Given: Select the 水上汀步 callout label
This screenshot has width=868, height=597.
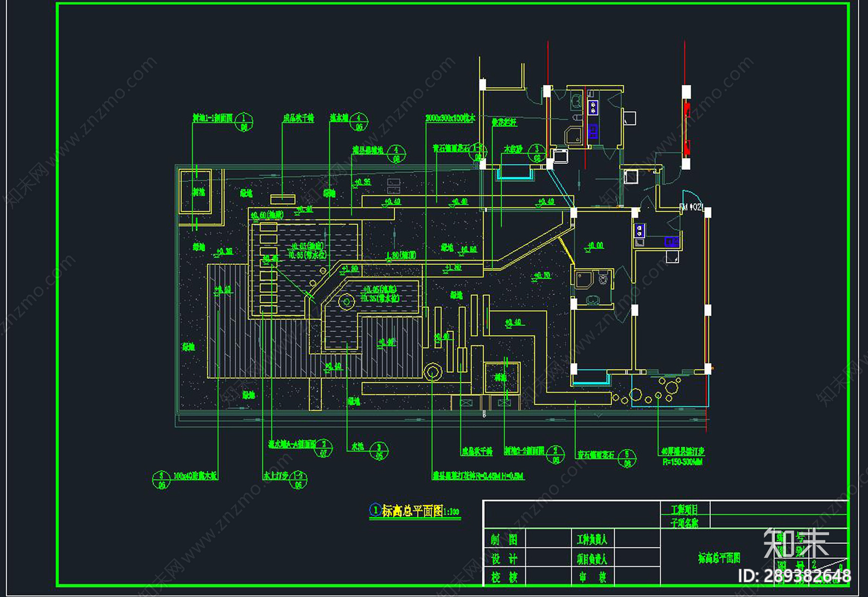Looking at the screenshot, I should pyautogui.click(x=276, y=475).
